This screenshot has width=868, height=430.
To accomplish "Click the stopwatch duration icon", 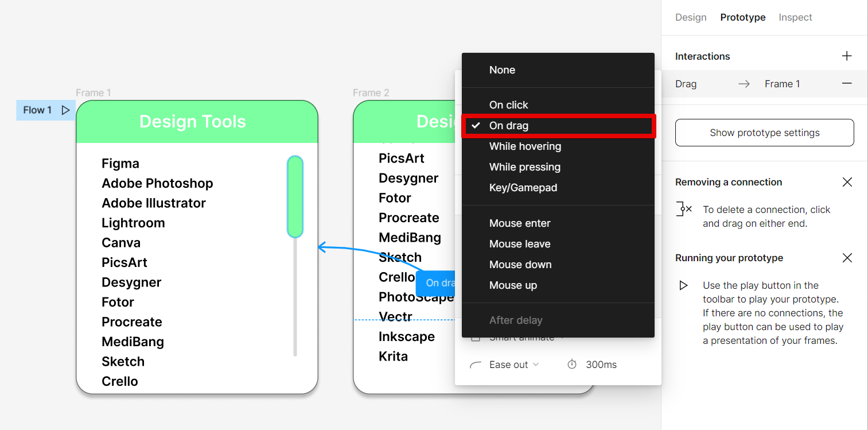I will coord(572,365).
